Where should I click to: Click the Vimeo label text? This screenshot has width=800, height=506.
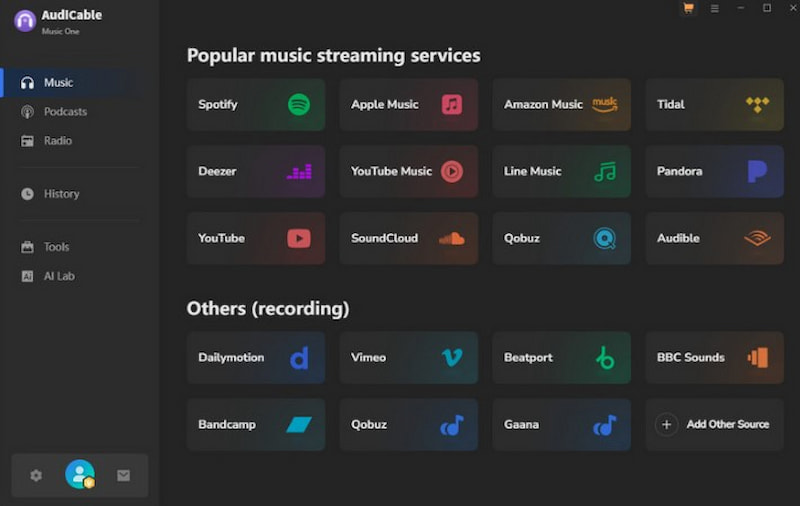click(x=368, y=358)
